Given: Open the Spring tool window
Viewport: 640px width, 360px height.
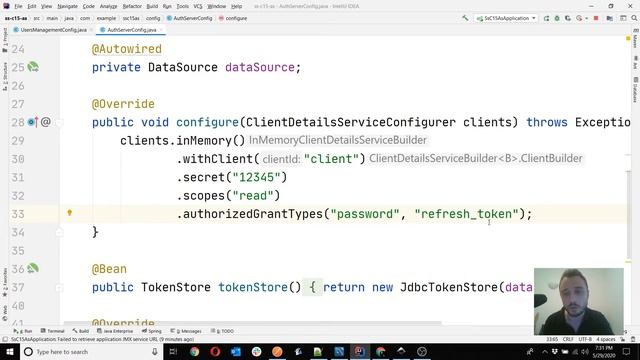Looking at the screenshot, I should 152,331.
